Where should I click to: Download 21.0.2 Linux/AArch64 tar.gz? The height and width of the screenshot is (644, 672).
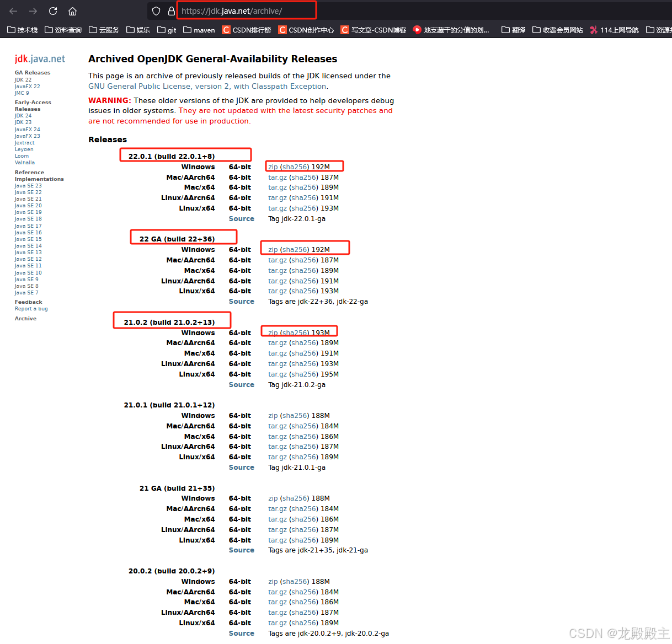click(x=278, y=364)
